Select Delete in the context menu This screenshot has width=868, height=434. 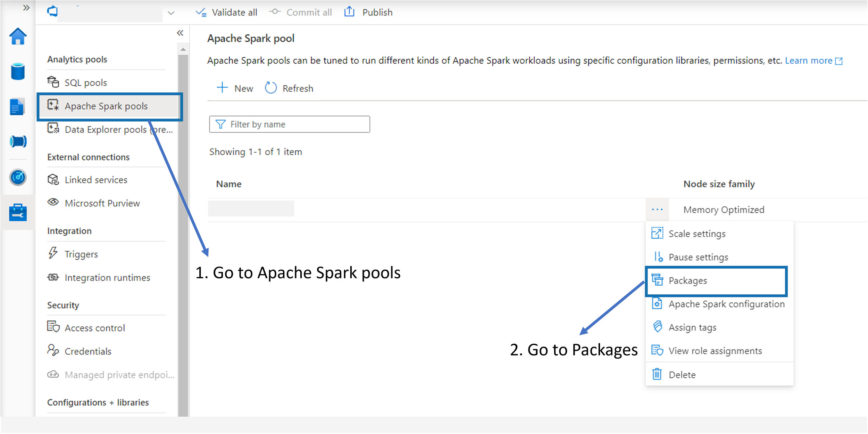682,375
